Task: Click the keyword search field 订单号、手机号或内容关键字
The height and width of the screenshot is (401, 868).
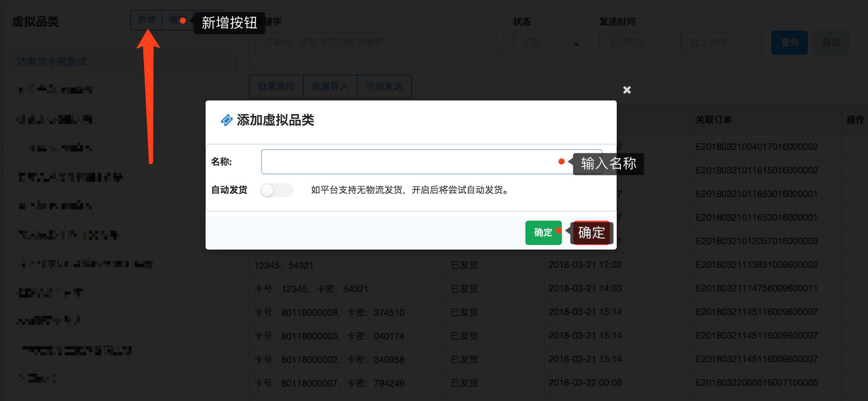Action: [x=379, y=43]
